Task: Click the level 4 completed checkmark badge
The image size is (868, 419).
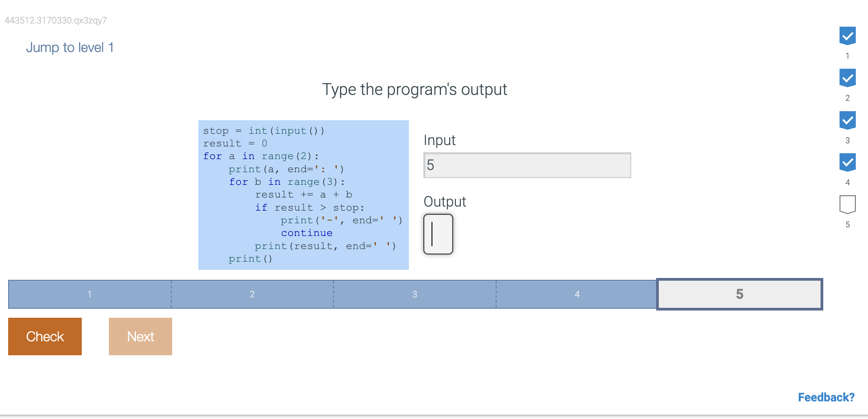Action: [847, 162]
